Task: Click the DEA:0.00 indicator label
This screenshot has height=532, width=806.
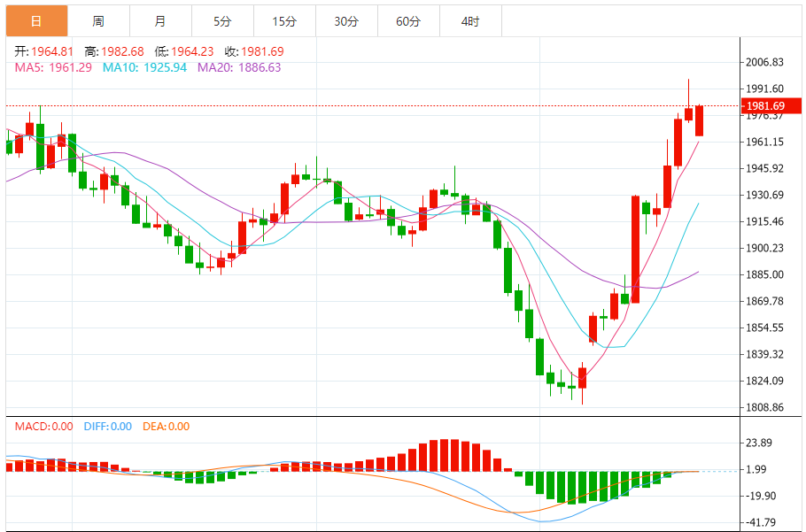Action: click(x=165, y=426)
